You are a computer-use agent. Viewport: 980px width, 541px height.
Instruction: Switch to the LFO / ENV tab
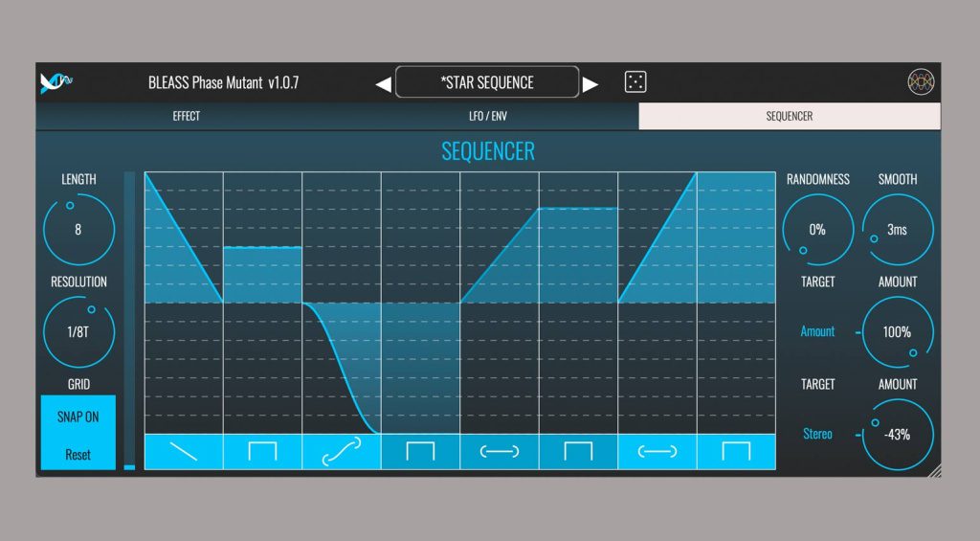click(488, 116)
